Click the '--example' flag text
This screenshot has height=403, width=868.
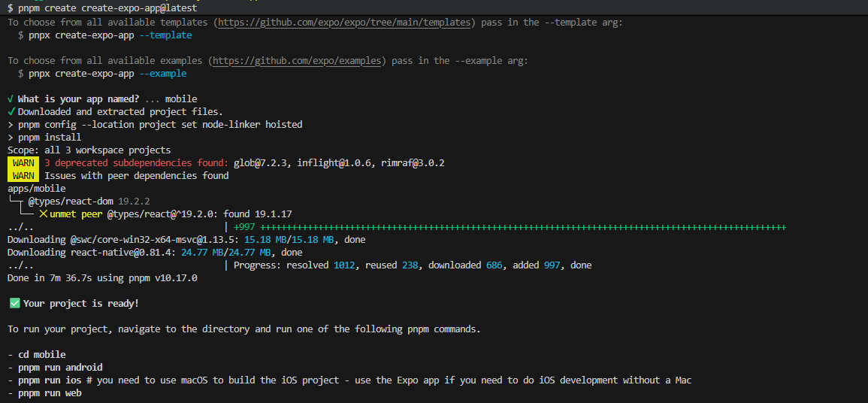163,73
